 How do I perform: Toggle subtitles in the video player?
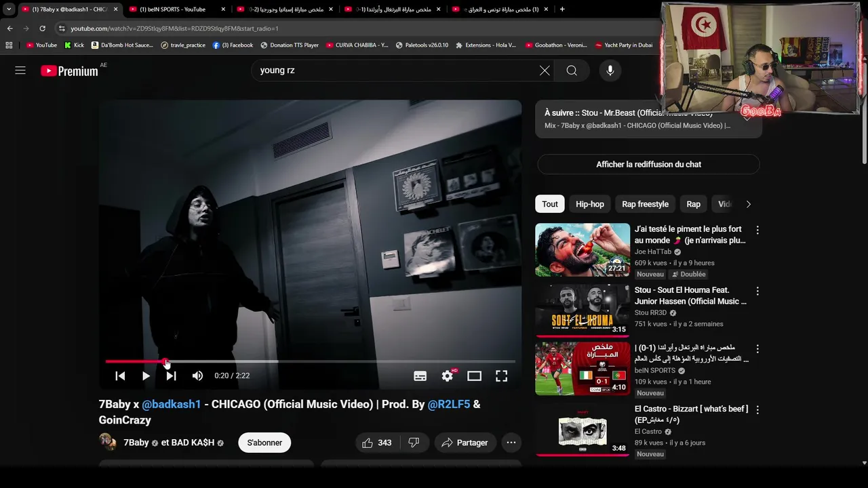(x=420, y=376)
